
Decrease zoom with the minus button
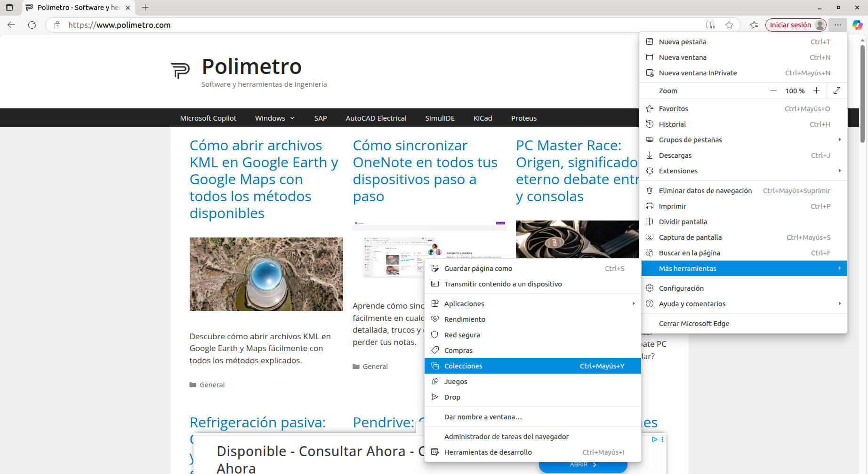point(773,90)
